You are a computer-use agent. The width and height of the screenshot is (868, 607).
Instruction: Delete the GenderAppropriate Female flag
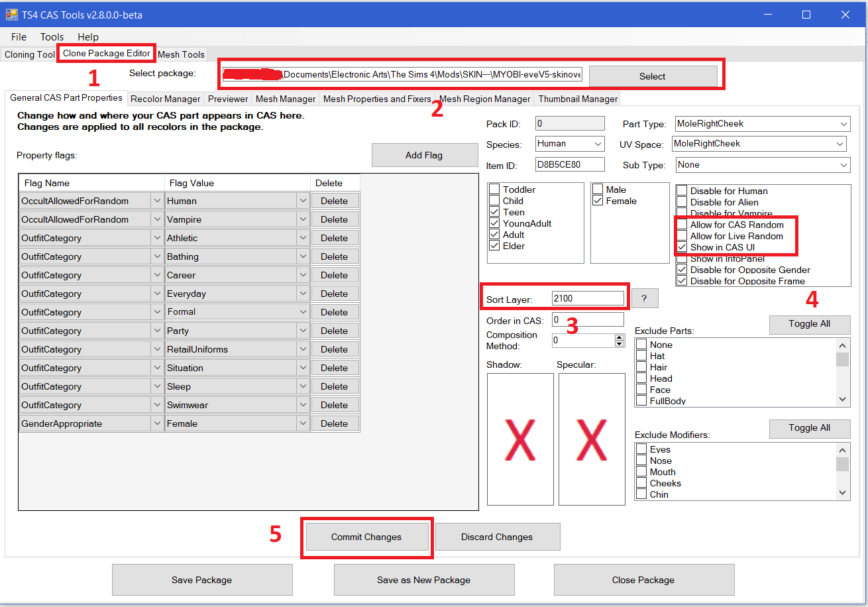[x=335, y=423]
